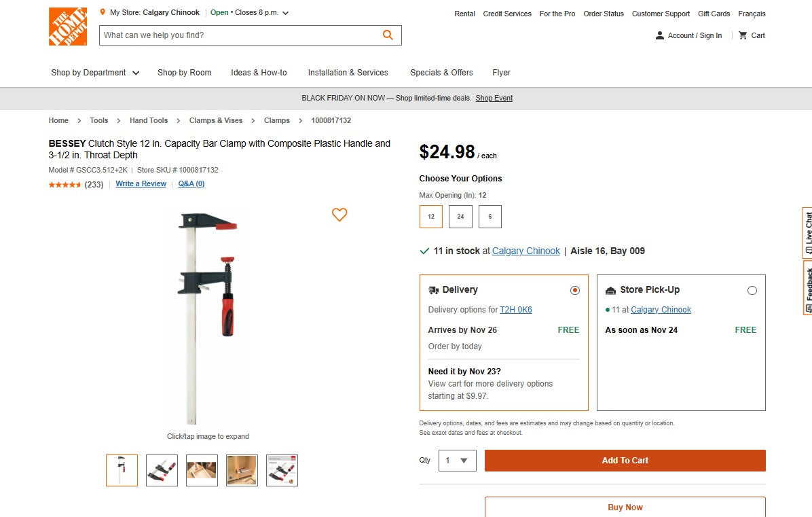The width and height of the screenshot is (812, 517).
Task: Open the Write a Review link
Action: 141,183
